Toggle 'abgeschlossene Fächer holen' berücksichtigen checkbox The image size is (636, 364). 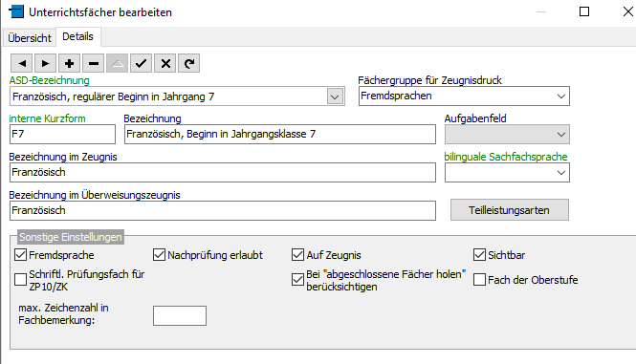click(297, 280)
